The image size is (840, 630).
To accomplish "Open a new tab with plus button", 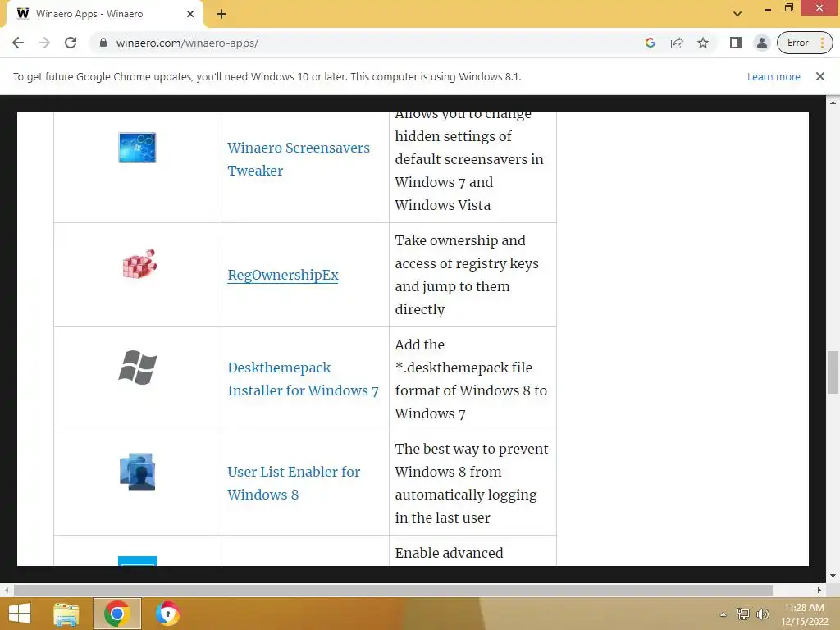I will pyautogui.click(x=221, y=15).
